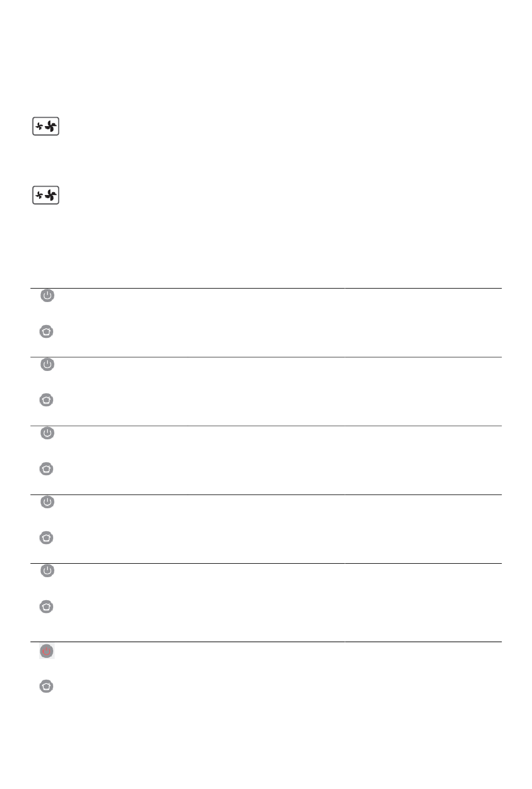This screenshot has width=532, height=789.
Task: Click the power icon in the second row
Action: pyautogui.click(x=48, y=364)
